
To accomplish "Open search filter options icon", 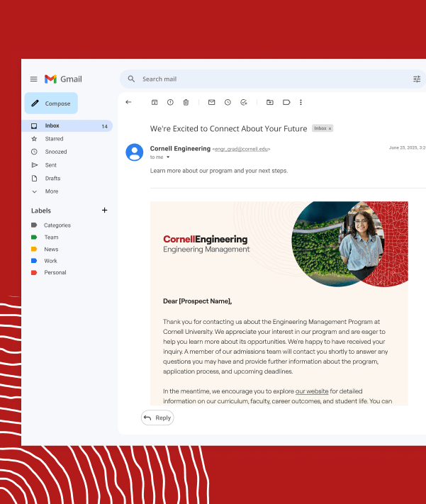I will coord(417,79).
